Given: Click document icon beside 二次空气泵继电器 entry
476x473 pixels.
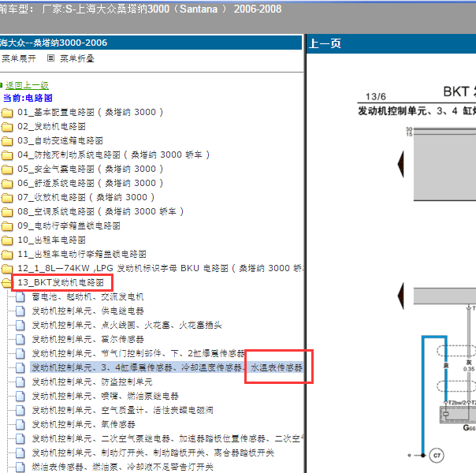Looking at the screenshot, I should [20, 438].
